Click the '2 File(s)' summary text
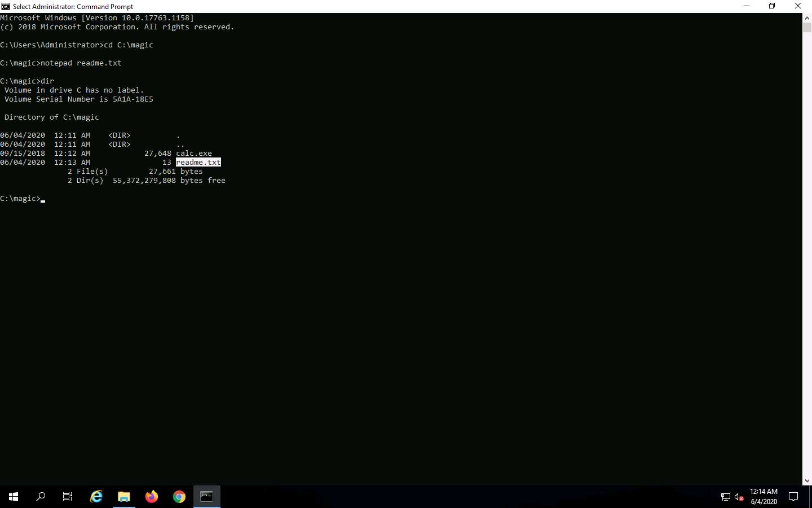 [x=88, y=171]
